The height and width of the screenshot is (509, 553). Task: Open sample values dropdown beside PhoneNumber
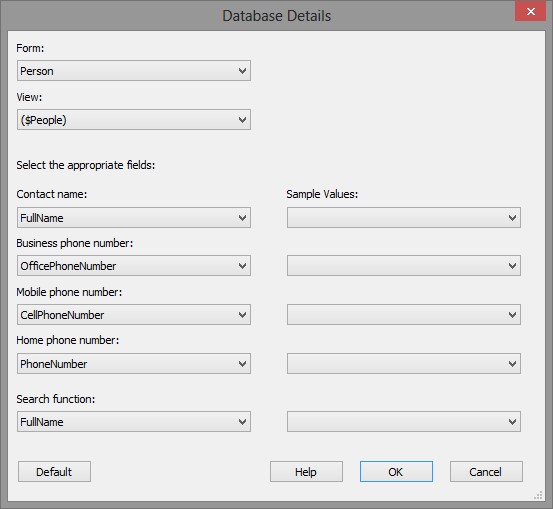404,364
